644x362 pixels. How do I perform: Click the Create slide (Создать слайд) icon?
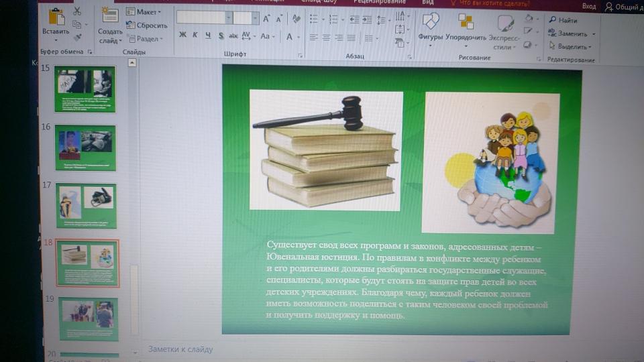point(110,16)
